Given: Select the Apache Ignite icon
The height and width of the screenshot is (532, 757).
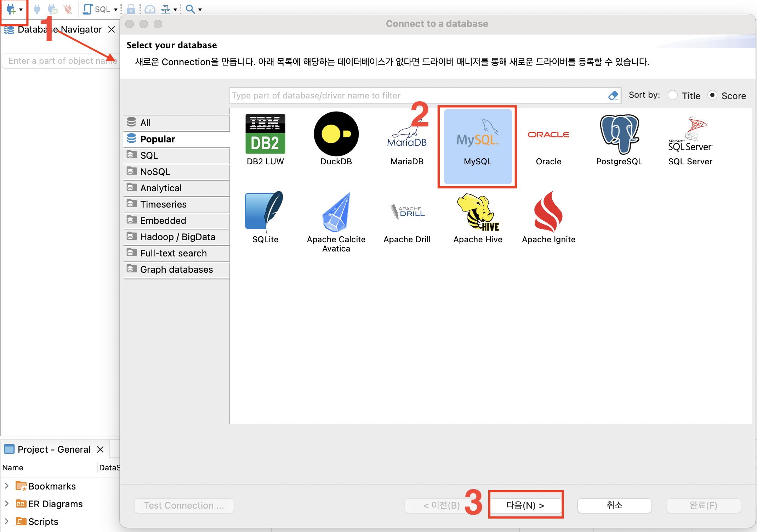Looking at the screenshot, I should pos(548,212).
